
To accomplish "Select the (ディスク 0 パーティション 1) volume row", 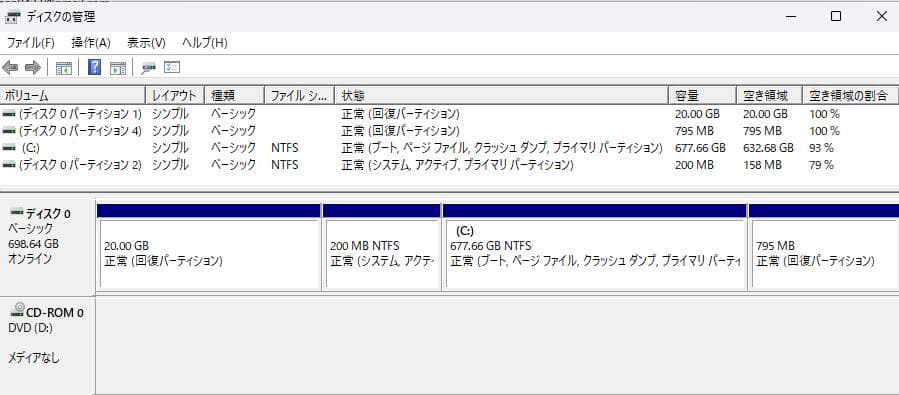I will coord(450,114).
